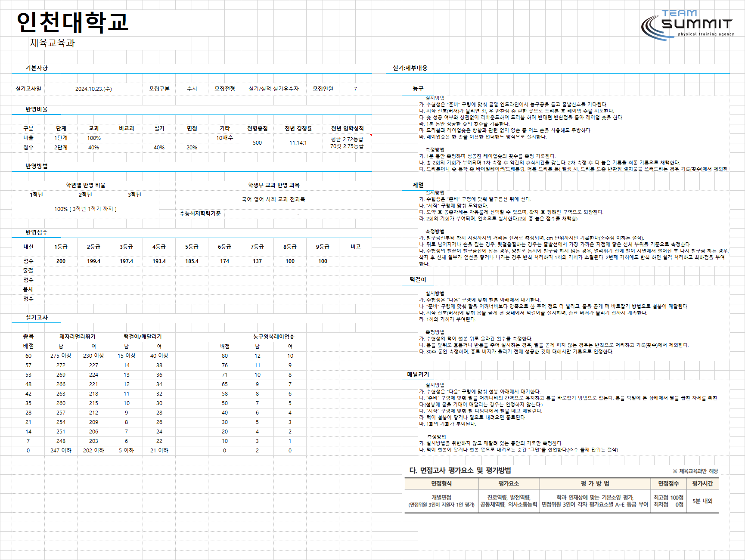Click the 매달리기 subsection heading

[418, 374]
